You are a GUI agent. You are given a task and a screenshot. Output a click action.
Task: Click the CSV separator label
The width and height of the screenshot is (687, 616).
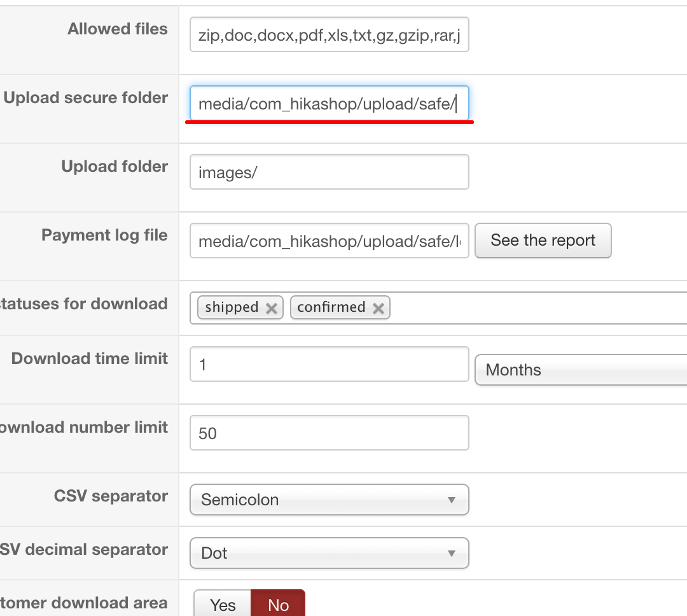111,496
